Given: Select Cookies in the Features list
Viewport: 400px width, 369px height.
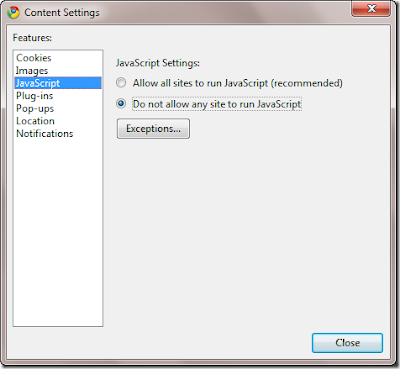Looking at the screenshot, I should pos(34,58).
